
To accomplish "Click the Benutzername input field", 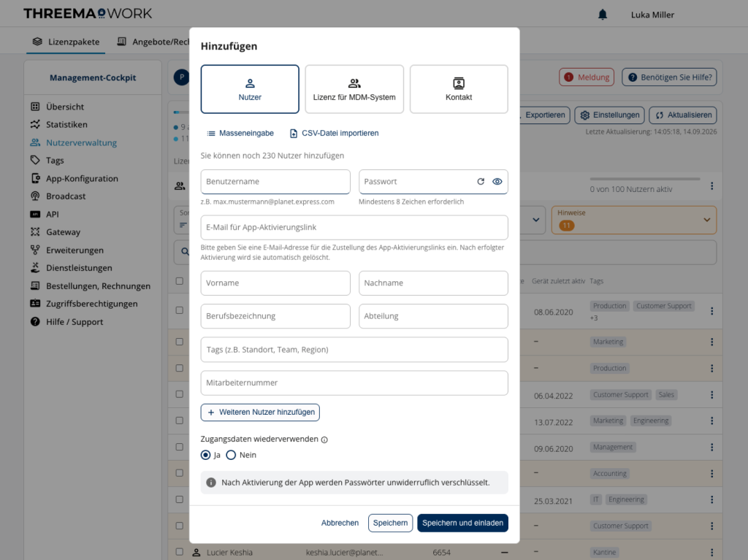I will click(275, 182).
